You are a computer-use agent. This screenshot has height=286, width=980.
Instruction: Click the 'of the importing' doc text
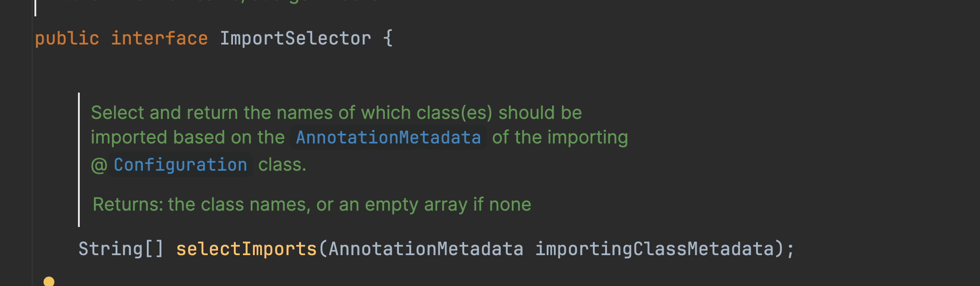[560, 138]
